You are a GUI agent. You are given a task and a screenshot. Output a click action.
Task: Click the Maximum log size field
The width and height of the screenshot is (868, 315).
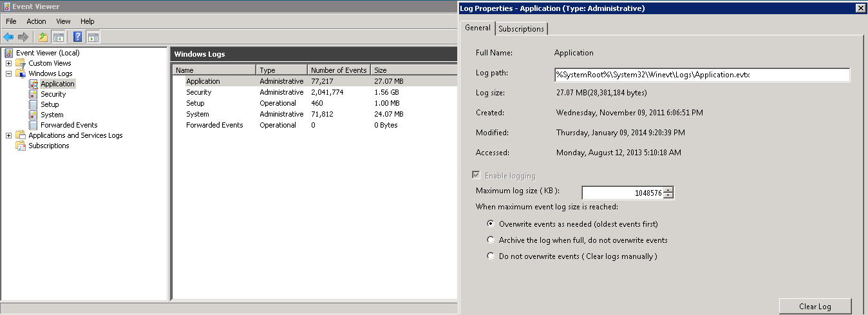click(623, 193)
